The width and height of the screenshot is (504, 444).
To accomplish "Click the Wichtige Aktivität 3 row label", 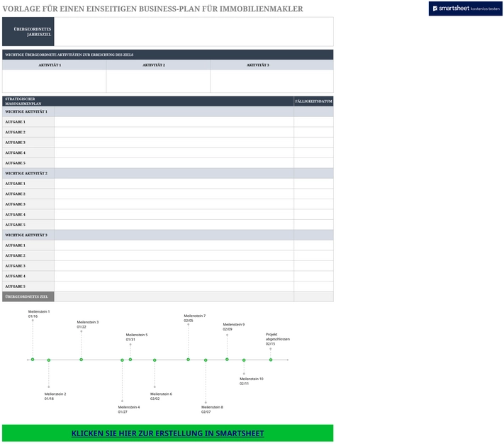I will pos(28,235).
